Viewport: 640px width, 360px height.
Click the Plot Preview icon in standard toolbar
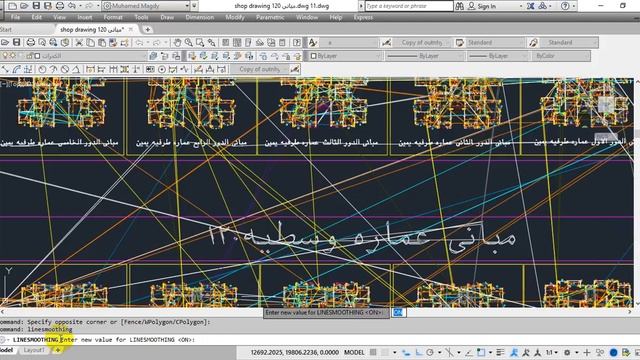[42, 42]
